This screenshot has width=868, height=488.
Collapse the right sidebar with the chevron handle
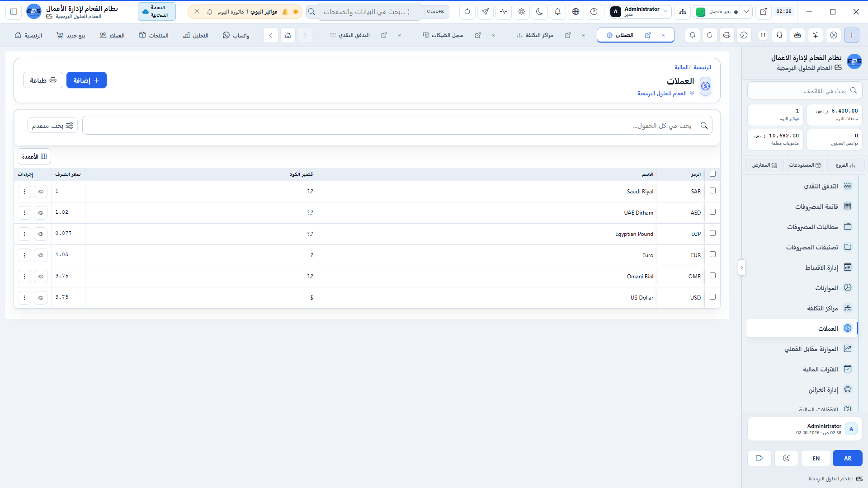click(741, 267)
